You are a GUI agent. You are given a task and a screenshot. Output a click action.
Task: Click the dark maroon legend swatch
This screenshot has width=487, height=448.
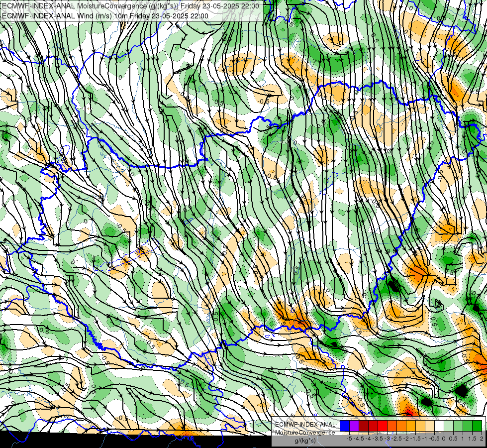364,426
